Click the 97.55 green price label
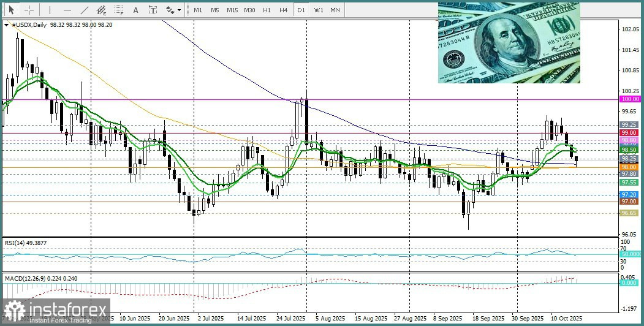 coord(630,182)
